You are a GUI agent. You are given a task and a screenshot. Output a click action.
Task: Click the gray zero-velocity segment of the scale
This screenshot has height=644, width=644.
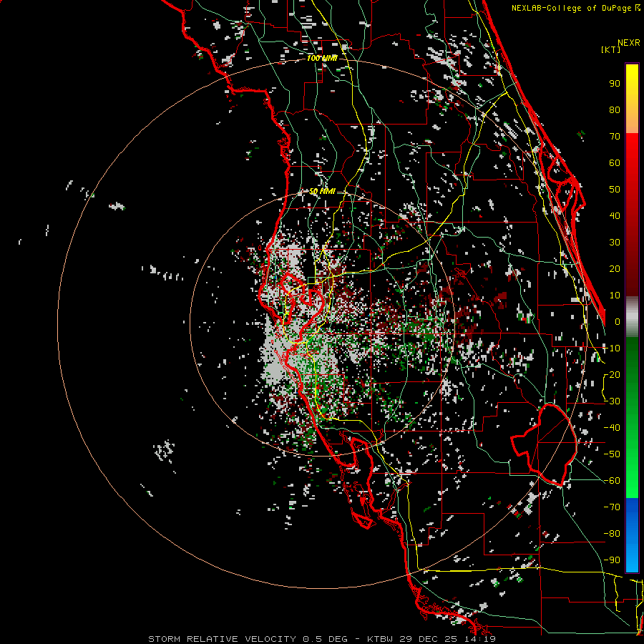[x=632, y=317]
